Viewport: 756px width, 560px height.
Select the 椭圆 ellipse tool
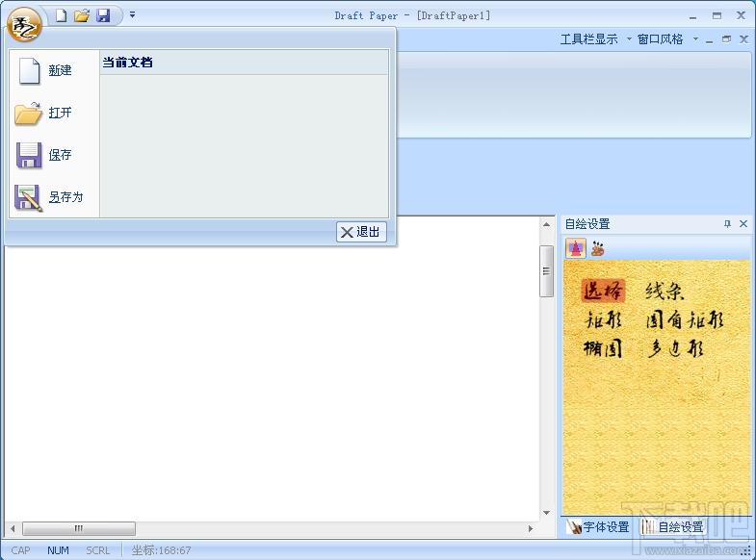tap(603, 348)
